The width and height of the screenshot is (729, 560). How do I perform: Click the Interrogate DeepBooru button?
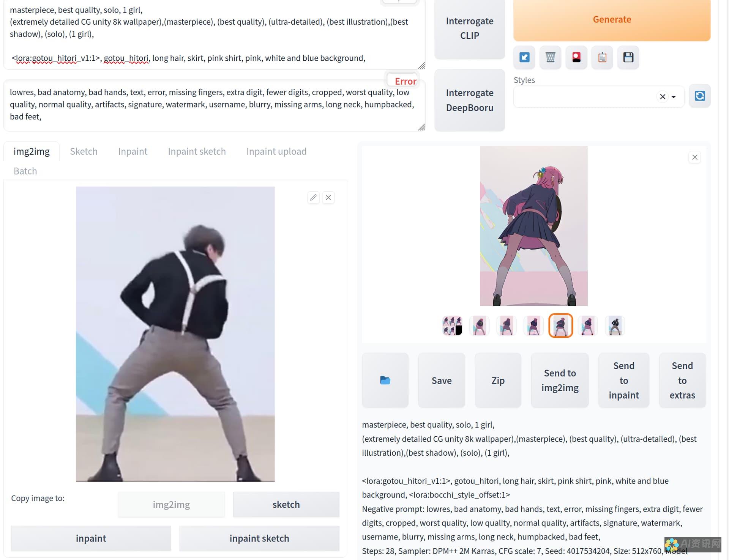point(470,100)
